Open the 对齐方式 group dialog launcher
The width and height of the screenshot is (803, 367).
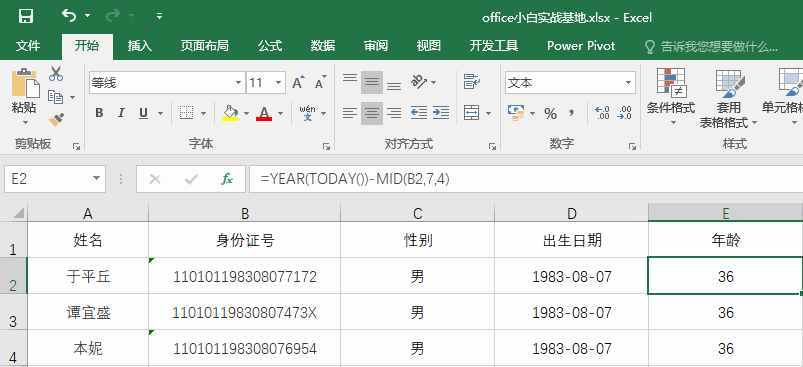pyautogui.click(x=492, y=147)
